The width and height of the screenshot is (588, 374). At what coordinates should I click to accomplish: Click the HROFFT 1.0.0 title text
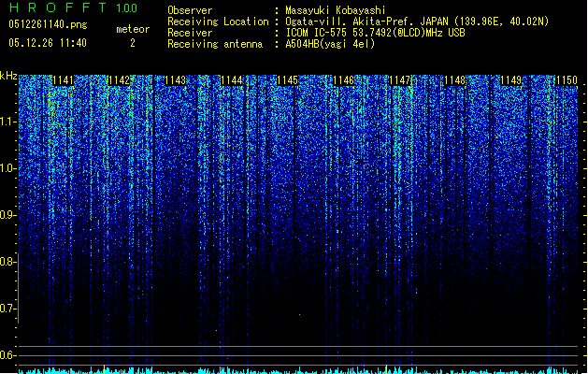[74, 7]
